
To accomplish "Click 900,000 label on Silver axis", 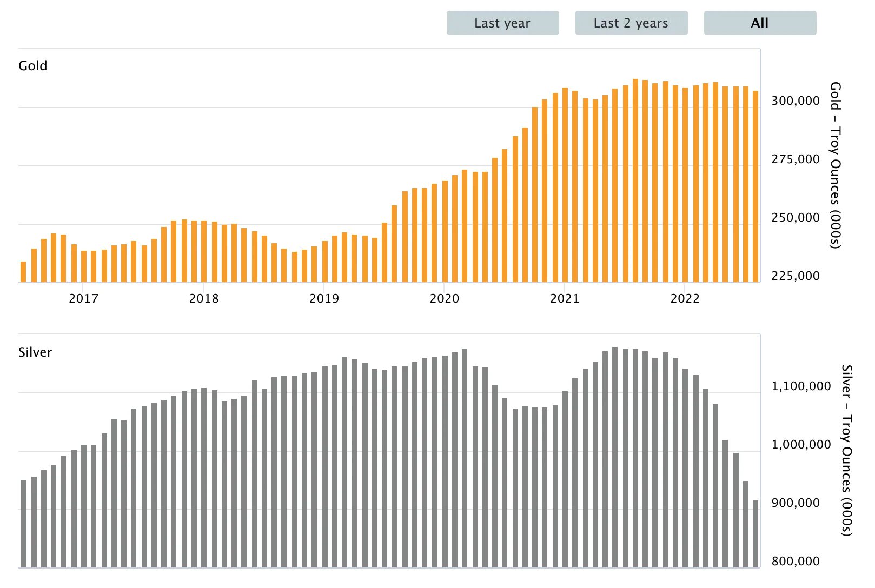I will click(796, 503).
